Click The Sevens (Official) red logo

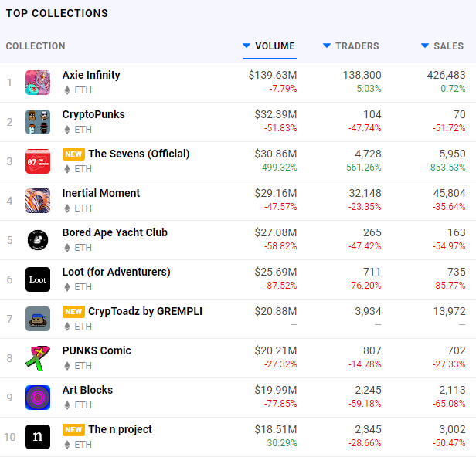tap(38, 161)
